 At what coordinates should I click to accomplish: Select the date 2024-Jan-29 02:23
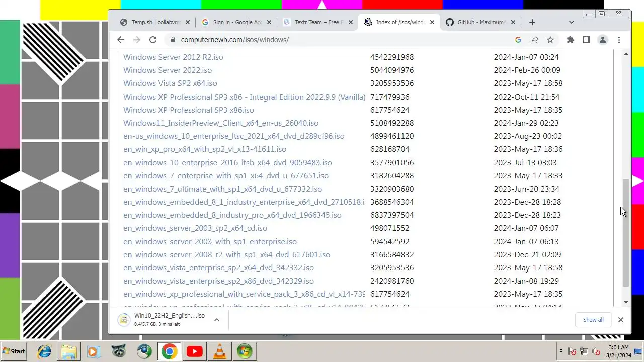[526, 123]
